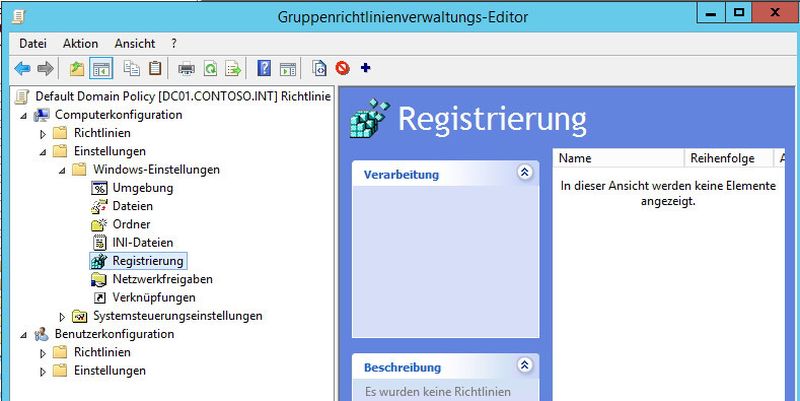
Task: Select the Umgebung tree item
Action: (143, 188)
